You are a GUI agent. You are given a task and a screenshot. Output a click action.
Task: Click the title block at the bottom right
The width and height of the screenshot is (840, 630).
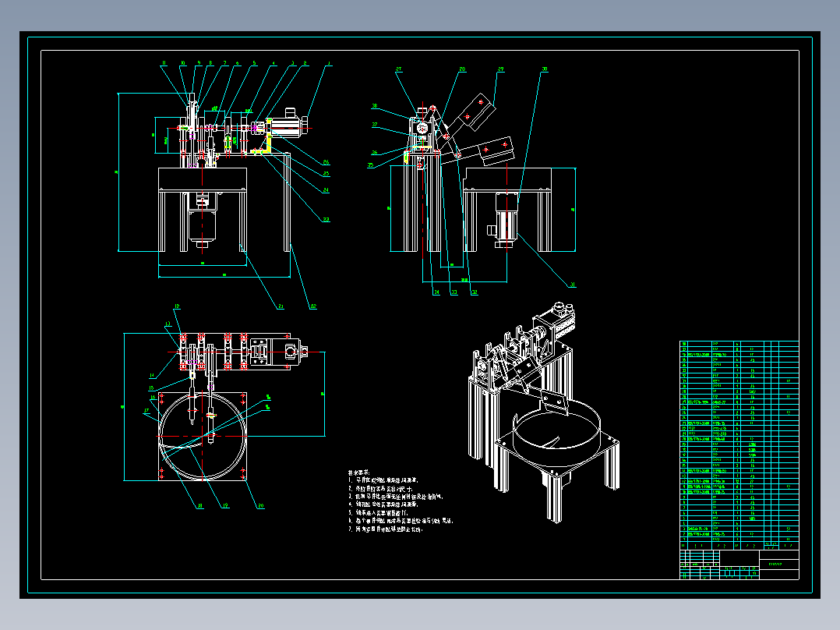coord(739,564)
